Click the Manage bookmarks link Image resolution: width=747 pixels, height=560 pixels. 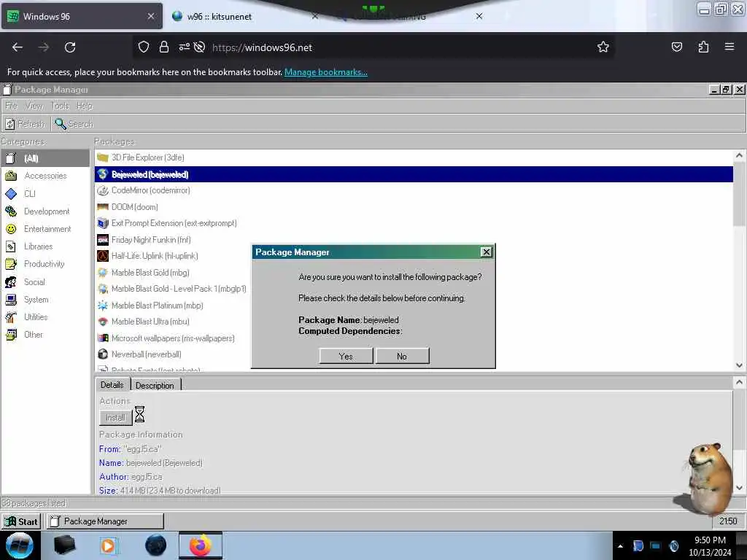tap(326, 72)
